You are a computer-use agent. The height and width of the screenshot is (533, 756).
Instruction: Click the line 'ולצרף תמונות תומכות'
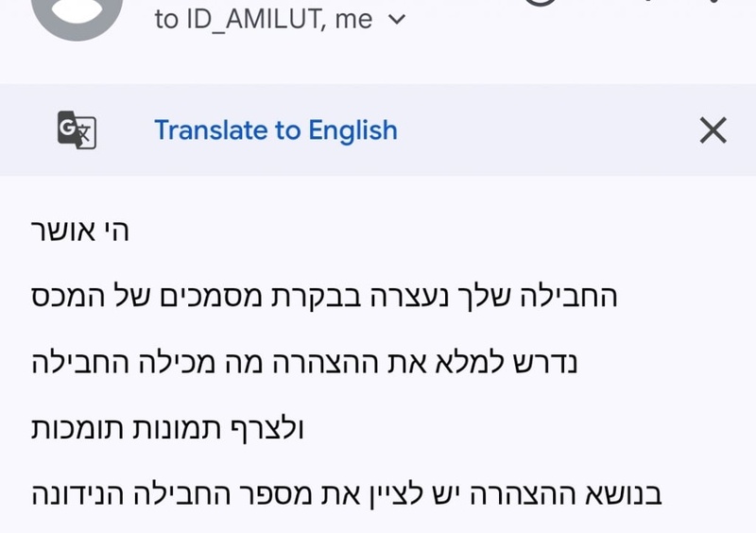[167, 429]
